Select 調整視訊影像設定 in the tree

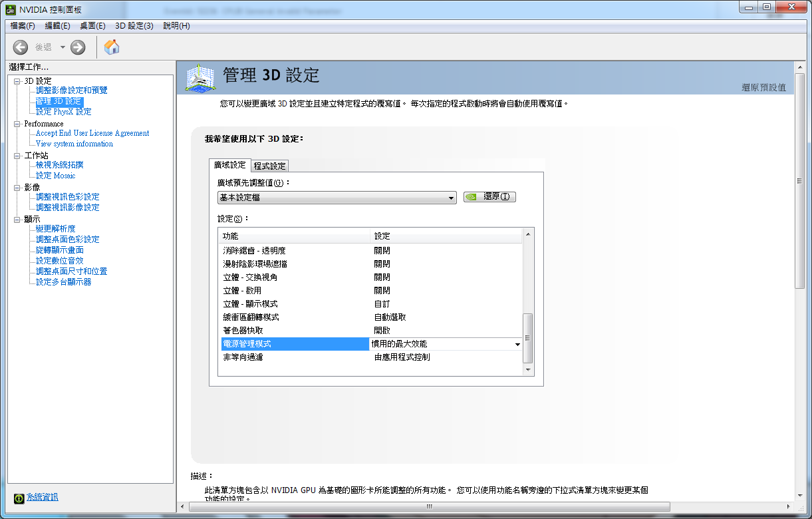click(x=67, y=208)
